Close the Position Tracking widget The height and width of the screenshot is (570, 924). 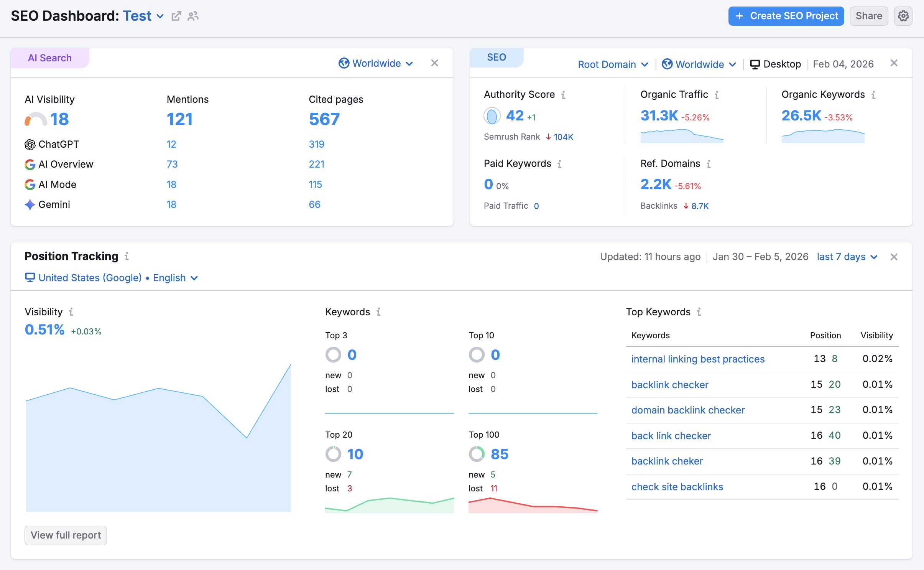click(x=894, y=257)
